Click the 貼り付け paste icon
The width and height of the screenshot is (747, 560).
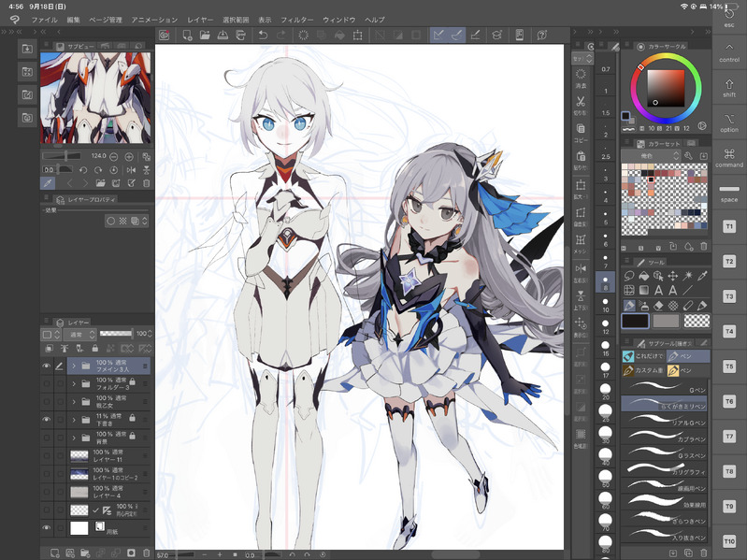[581, 161]
